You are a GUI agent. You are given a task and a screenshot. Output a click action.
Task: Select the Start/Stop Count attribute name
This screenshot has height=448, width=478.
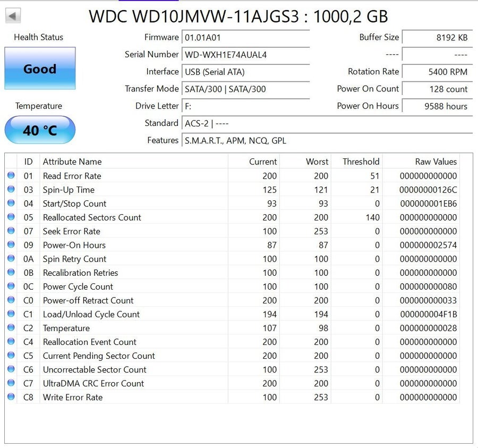[75, 204]
